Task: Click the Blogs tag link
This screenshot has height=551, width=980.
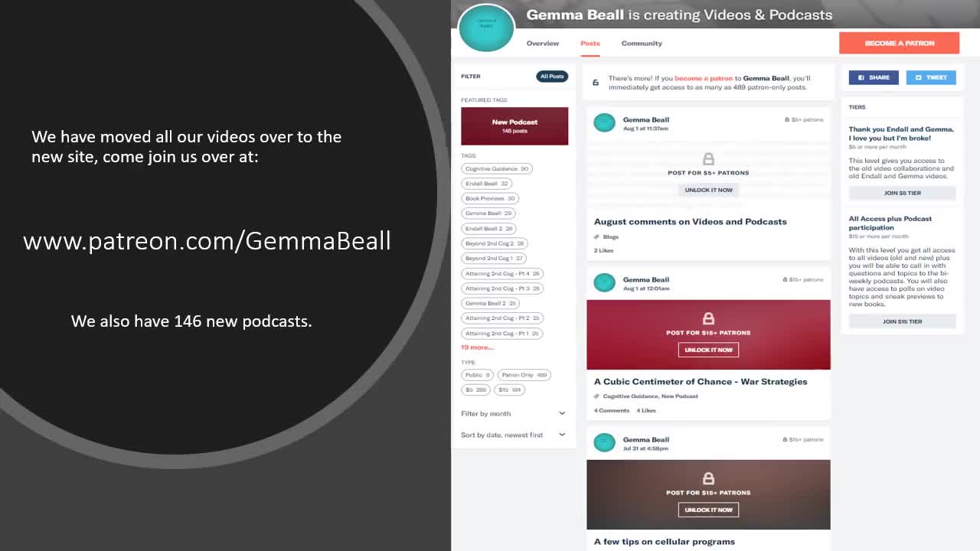Action: [611, 236]
